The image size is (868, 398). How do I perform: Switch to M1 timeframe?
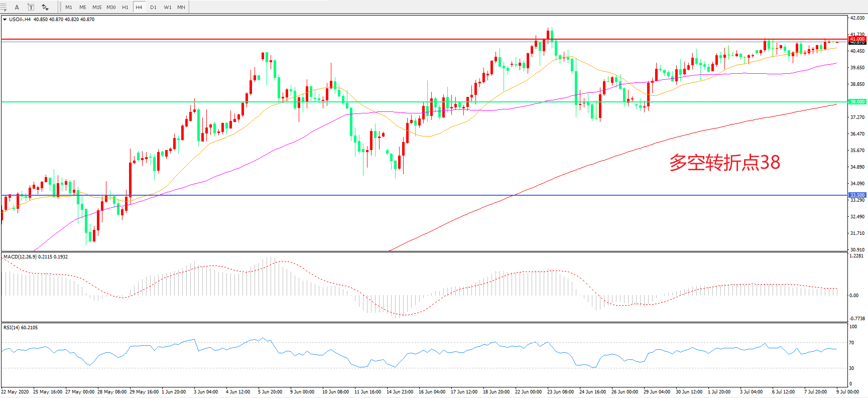coord(69,7)
